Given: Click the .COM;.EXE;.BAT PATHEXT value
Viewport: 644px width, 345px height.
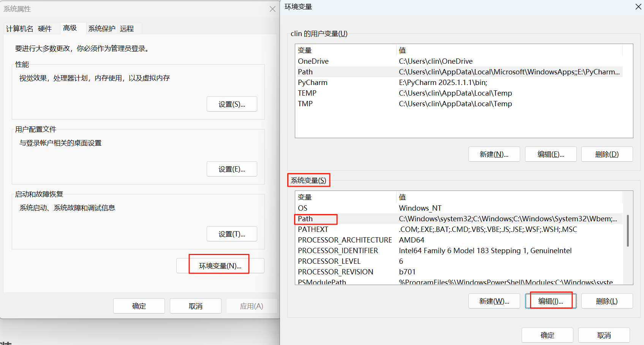Looking at the screenshot, I should 488,229.
